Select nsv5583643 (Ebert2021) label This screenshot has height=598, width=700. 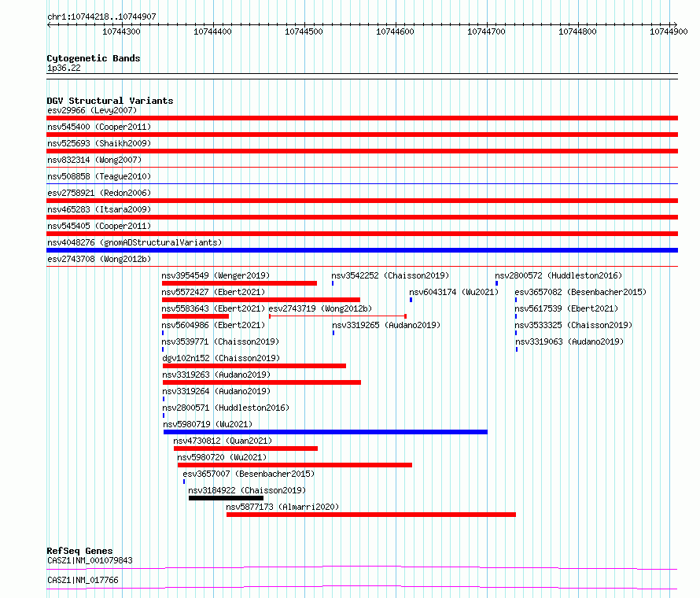coord(213,308)
